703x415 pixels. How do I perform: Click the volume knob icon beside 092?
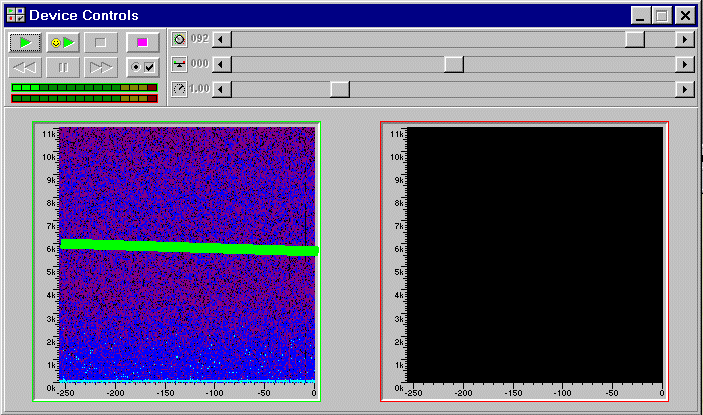179,39
